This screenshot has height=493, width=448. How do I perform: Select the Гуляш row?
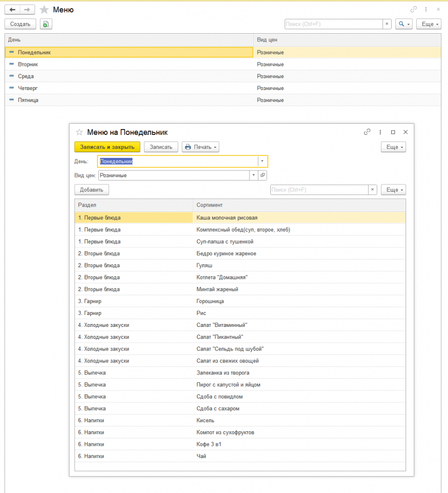point(240,265)
